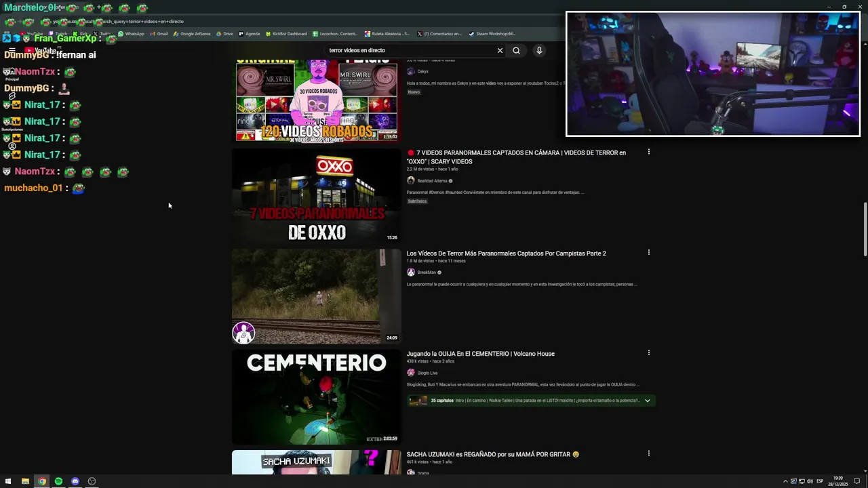This screenshot has width=868, height=488.
Task: Open Discord from the taskbar
Action: tap(75, 481)
